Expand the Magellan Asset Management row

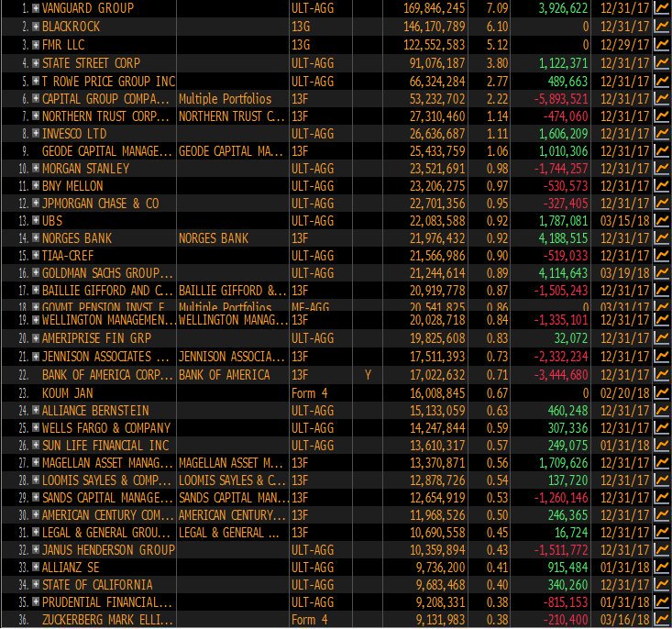pos(36,463)
